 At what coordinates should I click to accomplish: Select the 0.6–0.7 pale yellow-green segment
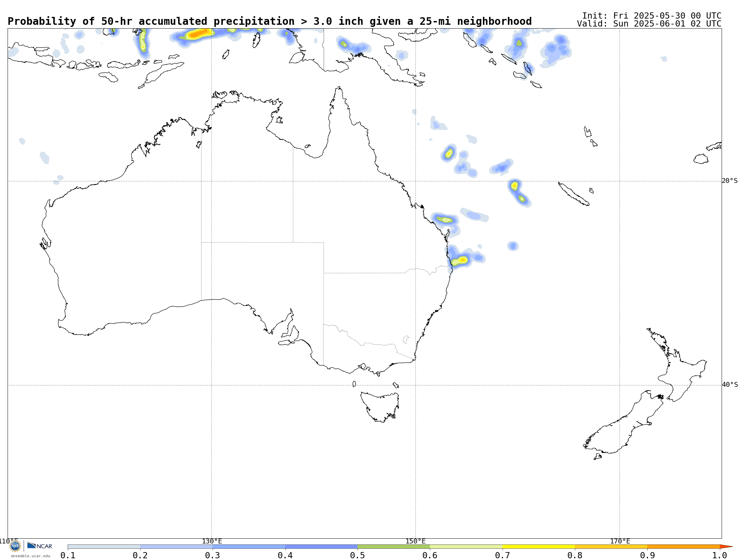[x=466, y=547]
